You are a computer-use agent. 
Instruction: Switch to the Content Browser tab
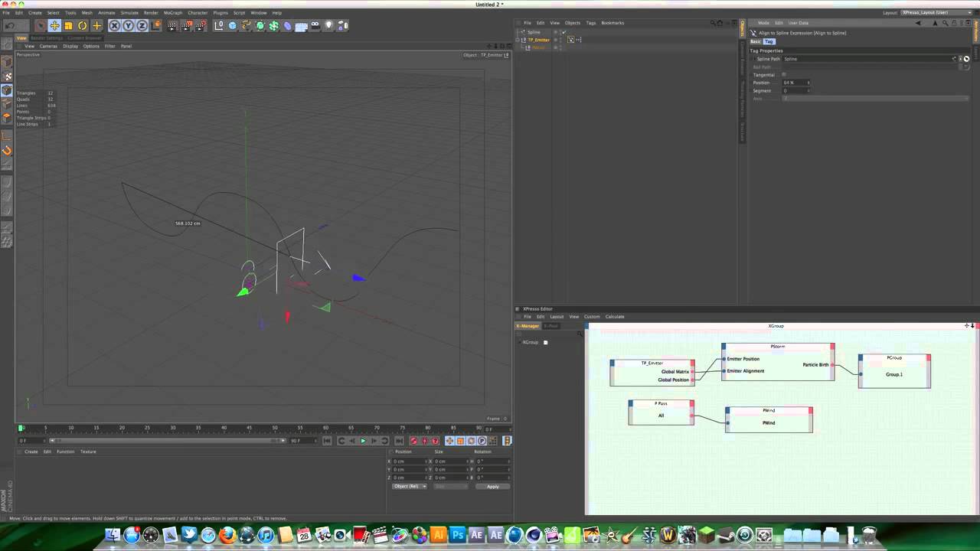tap(84, 37)
